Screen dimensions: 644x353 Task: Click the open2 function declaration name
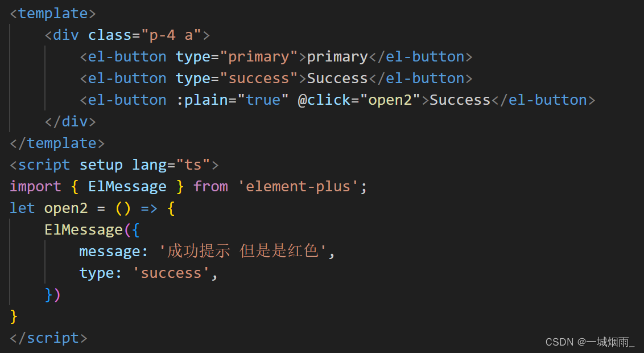pyautogui.click(x=66, y=208)
